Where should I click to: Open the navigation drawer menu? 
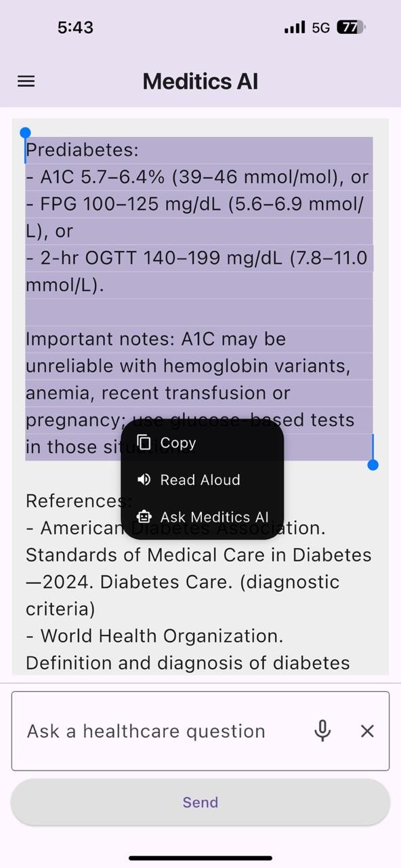click(x=26, y=81)
